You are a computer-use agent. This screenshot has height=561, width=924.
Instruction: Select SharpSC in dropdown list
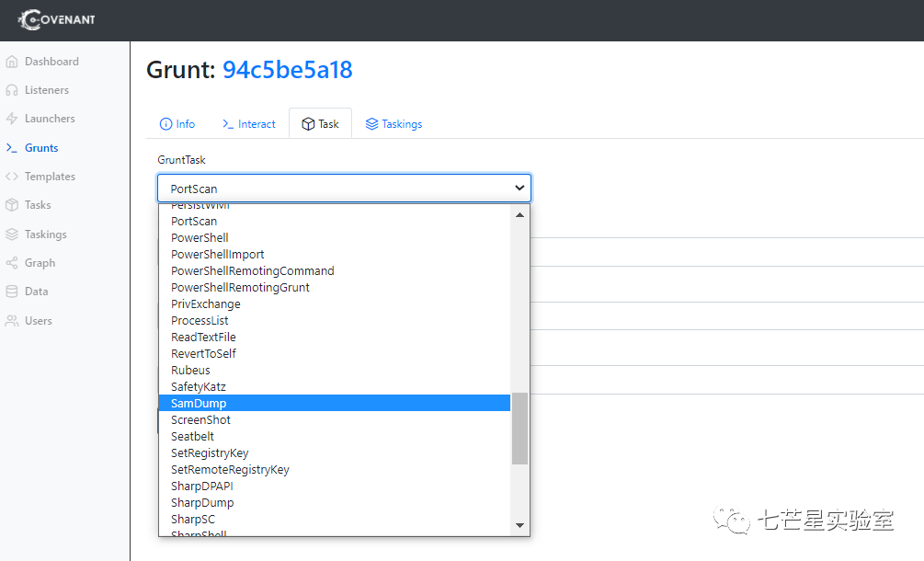click(x=334, y=520)
